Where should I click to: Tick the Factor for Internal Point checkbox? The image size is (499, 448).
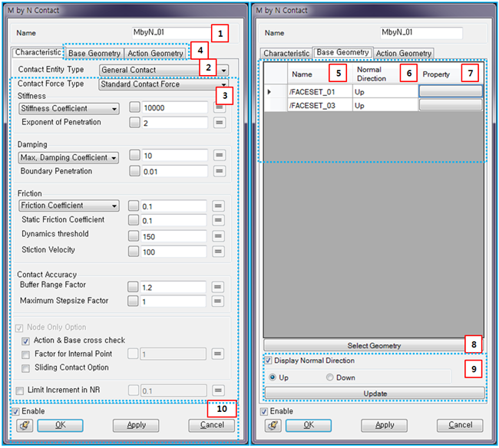(25, 354)
